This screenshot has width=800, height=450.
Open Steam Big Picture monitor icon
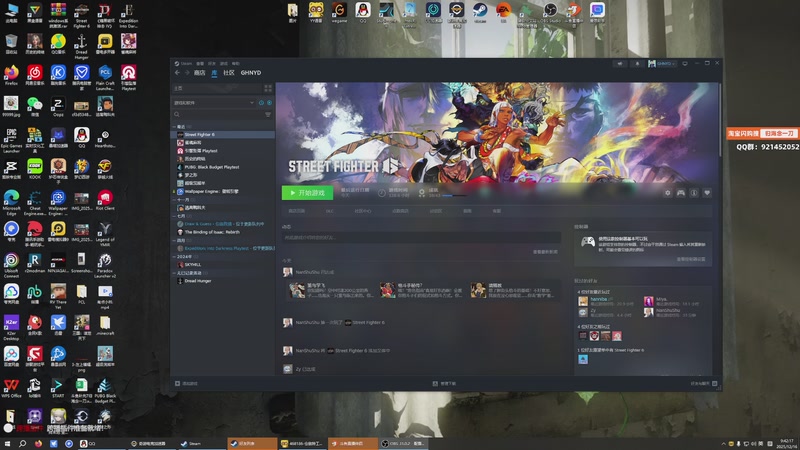685,64
